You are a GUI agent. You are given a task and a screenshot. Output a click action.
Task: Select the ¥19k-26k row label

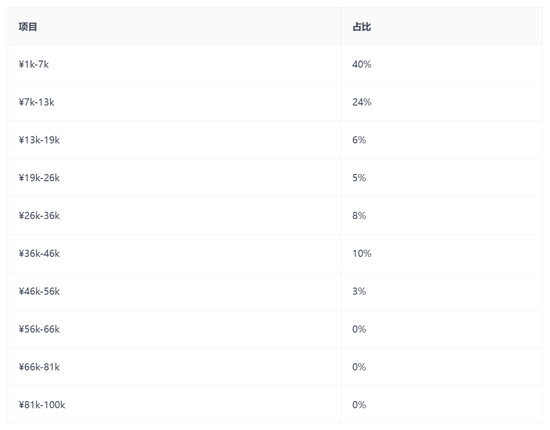(39, 178)
